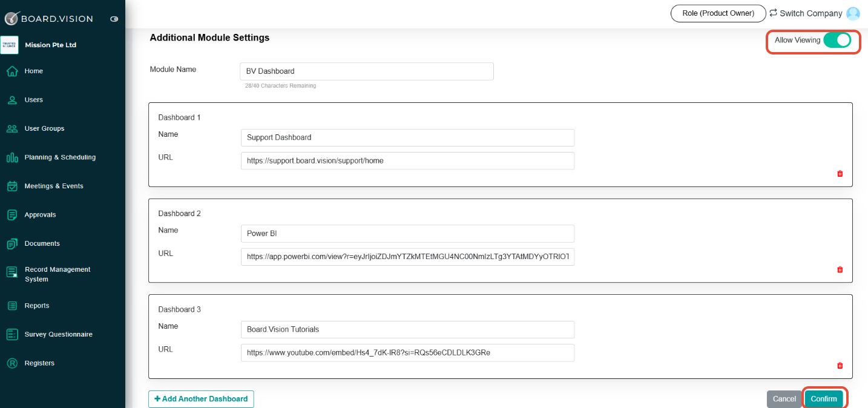Delete Dashboard 3 with trash icon

click(840, 366)
